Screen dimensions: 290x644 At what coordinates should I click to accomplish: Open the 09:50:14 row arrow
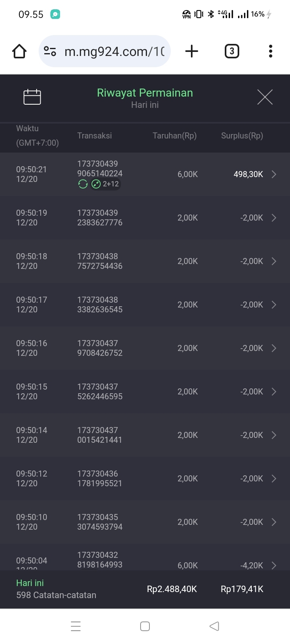pos(274,435)
